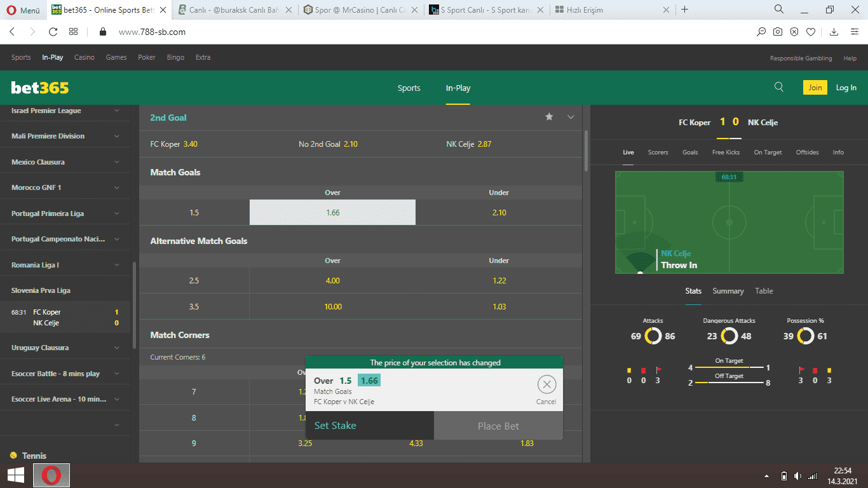Open Responsible Gambling link

tap(801, 58)
